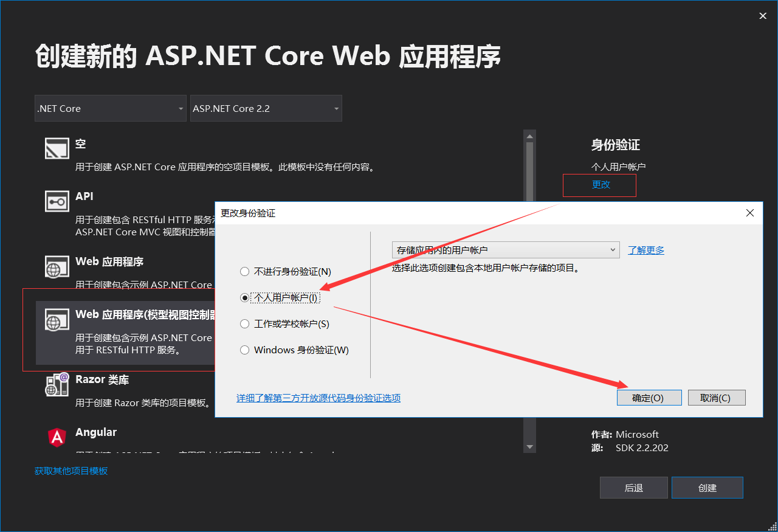Viewport: 778px width, 532px height.
Task: Choose the 工作或学校帐户(S) option
Action: click(x=244, y=323)
